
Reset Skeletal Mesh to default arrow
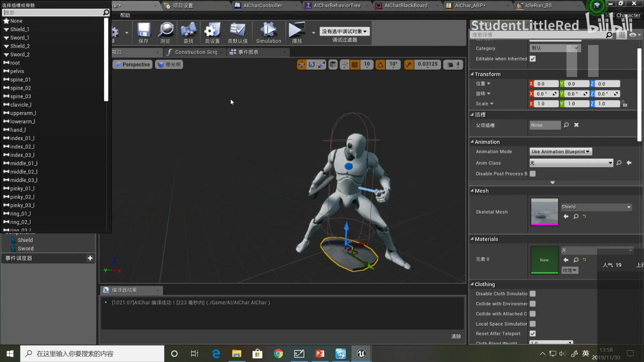(584, 216)
